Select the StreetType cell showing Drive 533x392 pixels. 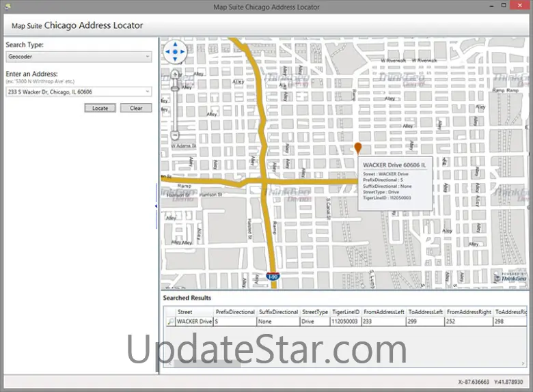[315, 322]
